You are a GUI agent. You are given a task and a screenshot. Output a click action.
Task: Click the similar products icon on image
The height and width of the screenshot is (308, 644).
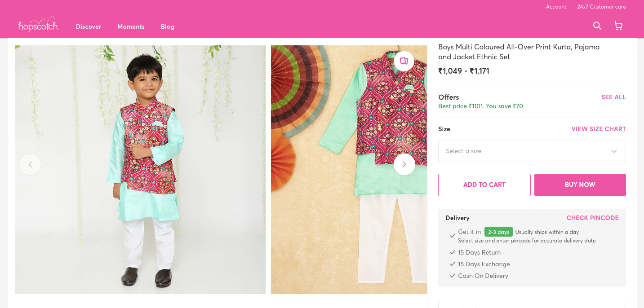point(404,61)
